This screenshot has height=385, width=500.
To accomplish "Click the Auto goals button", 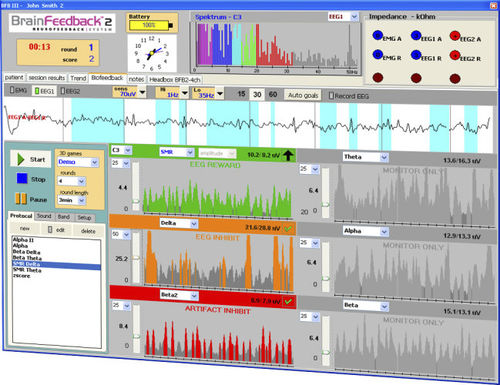I will click(x=303, y=95).
